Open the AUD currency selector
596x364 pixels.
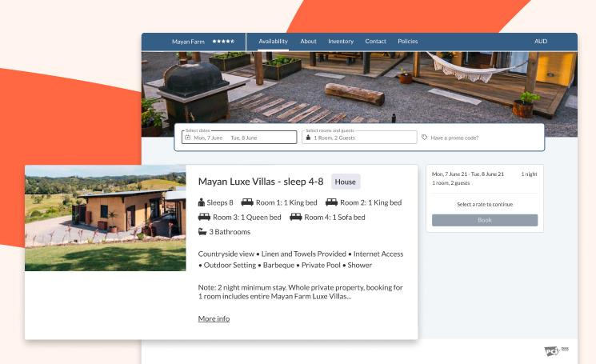(541, 42)
